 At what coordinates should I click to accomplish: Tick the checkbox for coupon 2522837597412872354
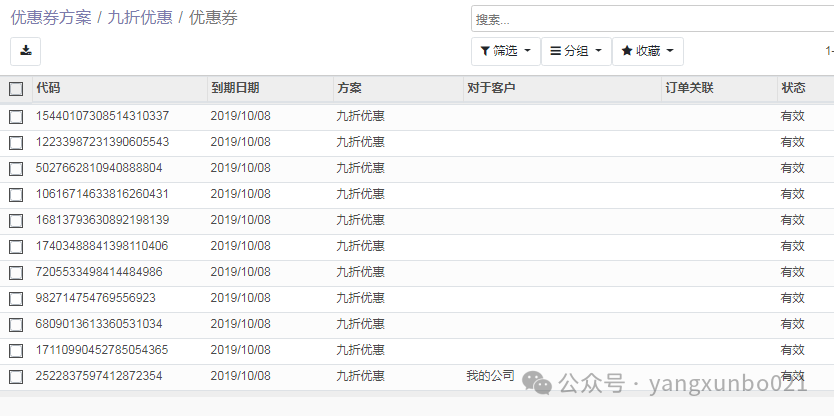coord(16,377)
